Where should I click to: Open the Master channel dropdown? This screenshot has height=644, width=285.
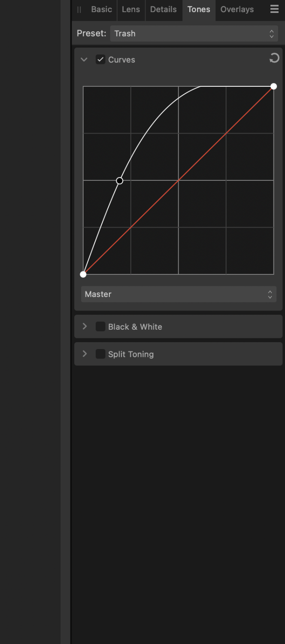click(179, 294)
